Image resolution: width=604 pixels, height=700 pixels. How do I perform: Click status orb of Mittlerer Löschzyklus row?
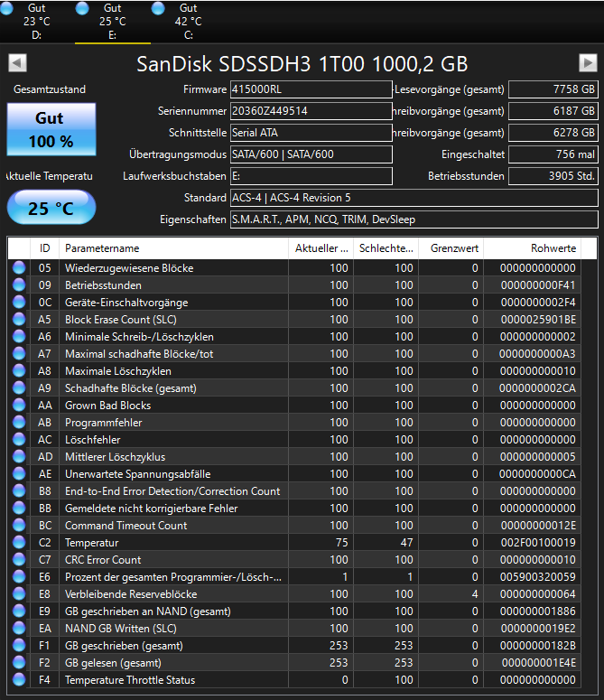click(x=19, y=457)
